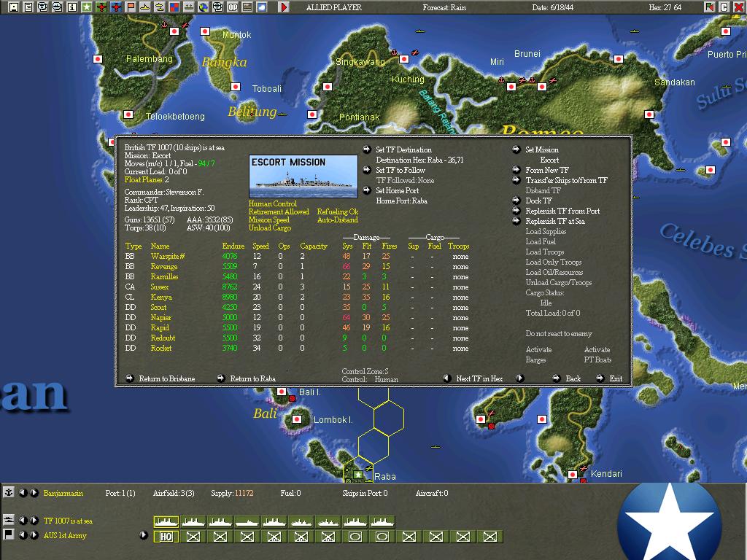Toggle Do not react to enemy
This screenshot has height=560, width=747.
[x=559, y=333]
